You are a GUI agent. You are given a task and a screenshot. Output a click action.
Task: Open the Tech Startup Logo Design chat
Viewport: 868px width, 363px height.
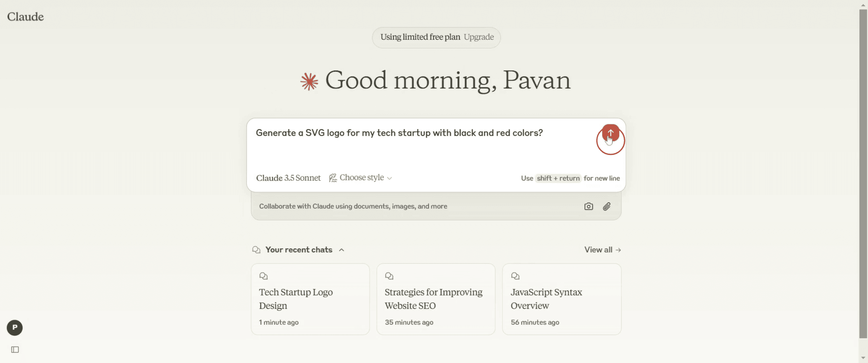(310, 299)
